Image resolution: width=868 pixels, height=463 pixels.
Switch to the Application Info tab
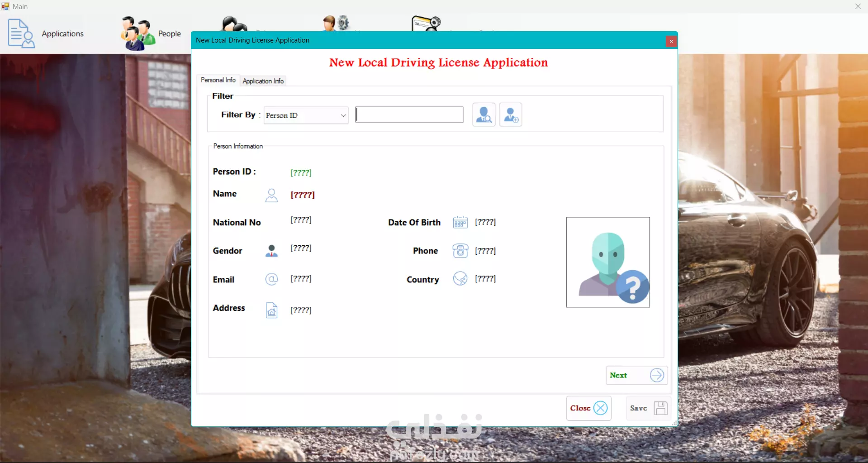tap(263, 81)
